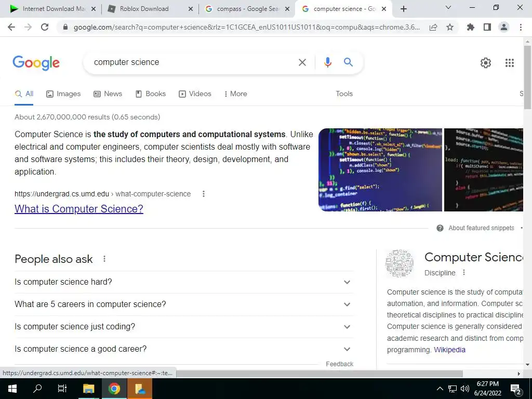The image size is (532, 399).
Task: Show hidden system tray icons
Action: coord(440,389)
